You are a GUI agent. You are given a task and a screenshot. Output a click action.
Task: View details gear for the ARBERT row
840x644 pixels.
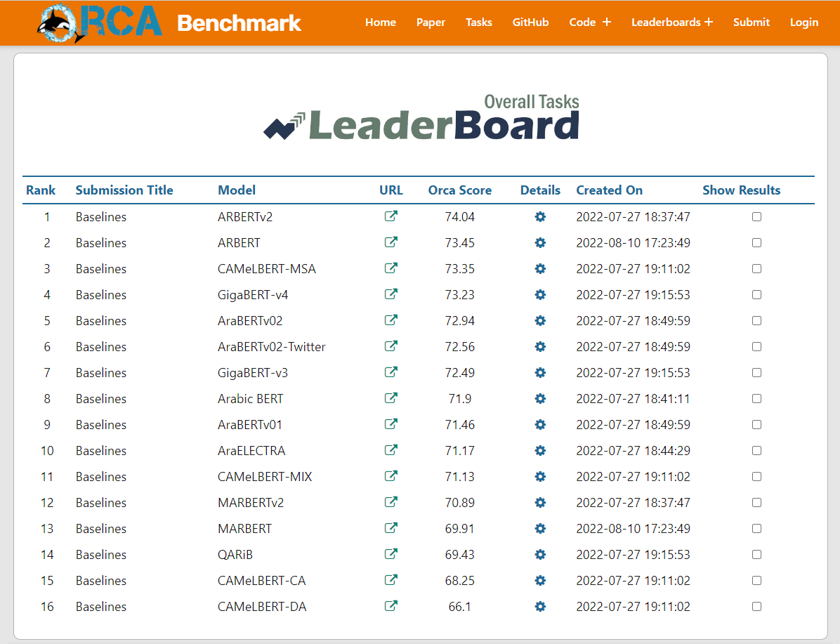click(540, 243)
